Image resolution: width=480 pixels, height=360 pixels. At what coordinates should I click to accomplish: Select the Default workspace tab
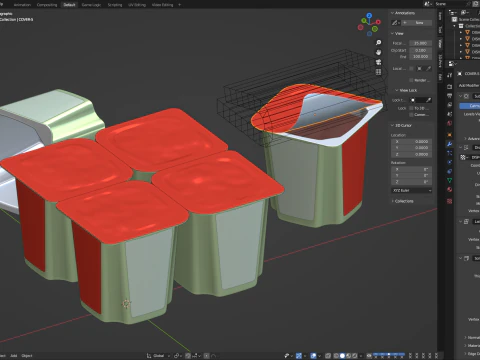(69, 5)
